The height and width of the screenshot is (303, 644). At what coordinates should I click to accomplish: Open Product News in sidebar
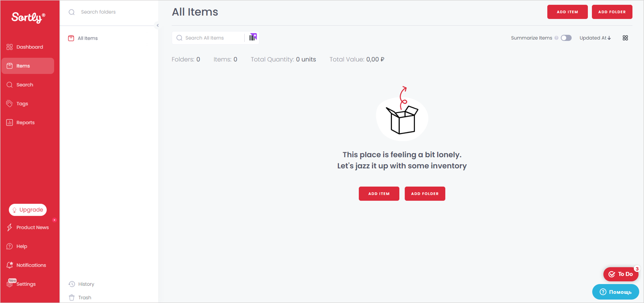[32, 228]
